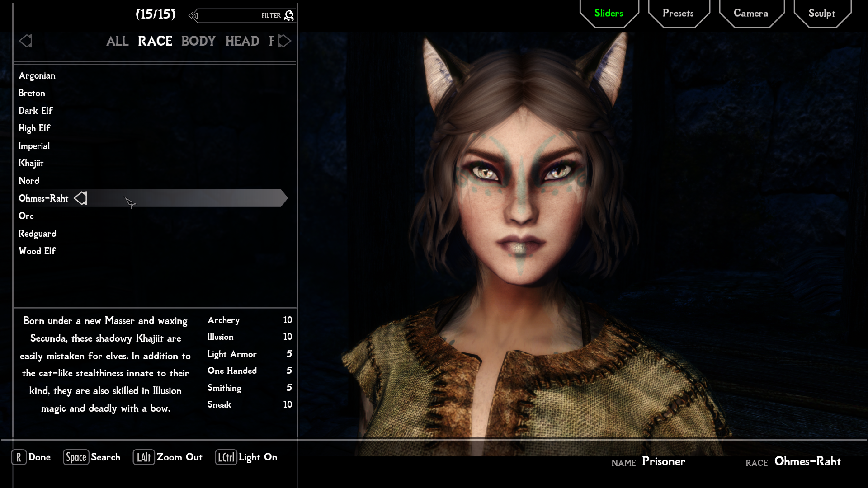The width and height of the screenshot is (868, 488).
Task: Select the HEAD category
Action: point(242,41)
